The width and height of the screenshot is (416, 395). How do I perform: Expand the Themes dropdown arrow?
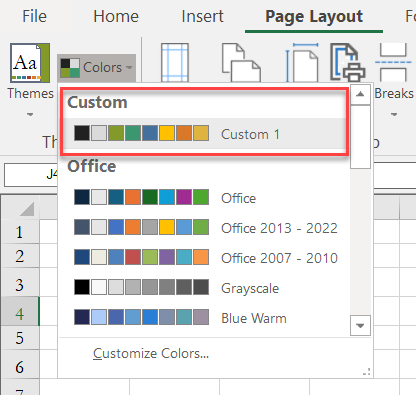(30, 114)
